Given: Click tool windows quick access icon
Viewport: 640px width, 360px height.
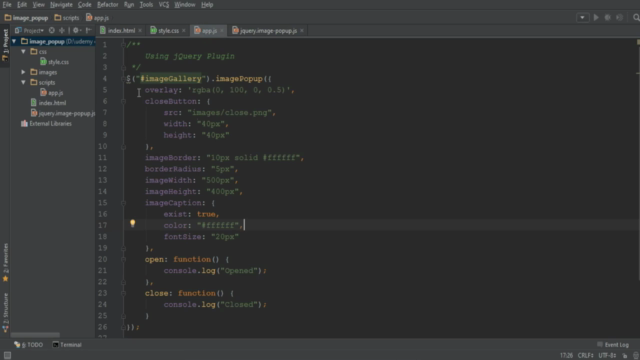Looking at the screenshot, I should [7, 356].
